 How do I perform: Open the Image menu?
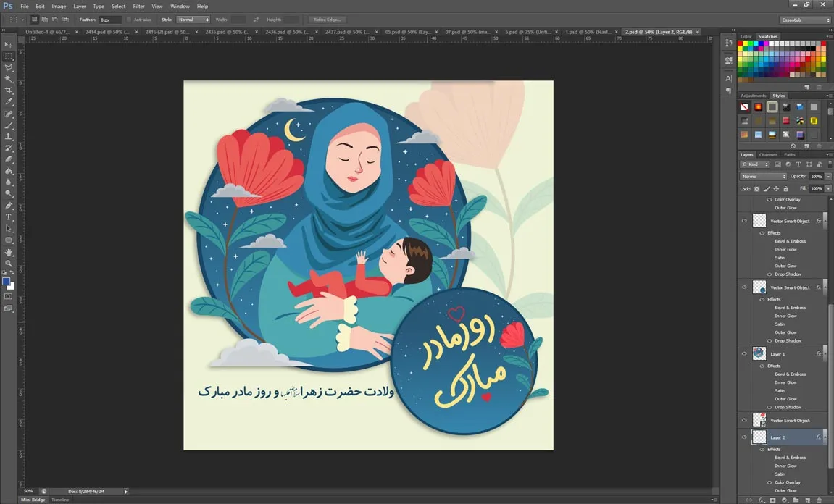click(x=59, y=7)
